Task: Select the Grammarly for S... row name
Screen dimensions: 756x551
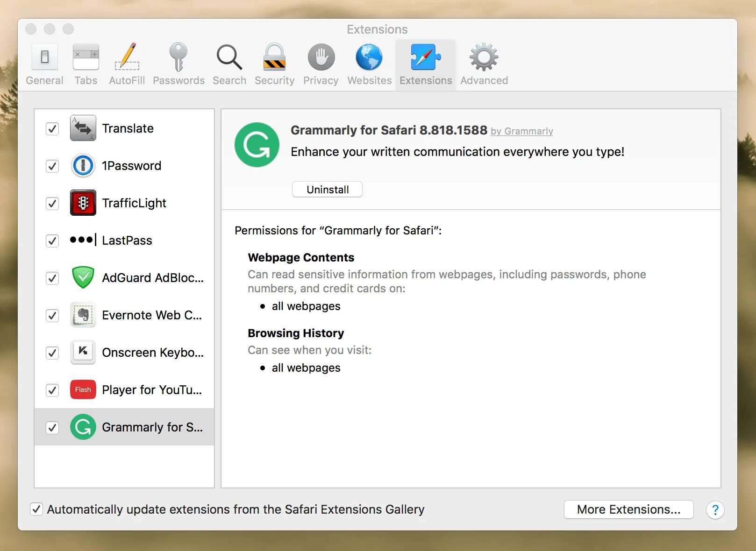Action: click(x=152, y=427)
